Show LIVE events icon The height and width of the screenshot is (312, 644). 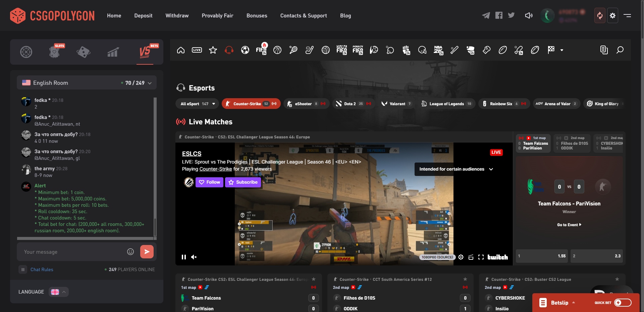[197, 50]
